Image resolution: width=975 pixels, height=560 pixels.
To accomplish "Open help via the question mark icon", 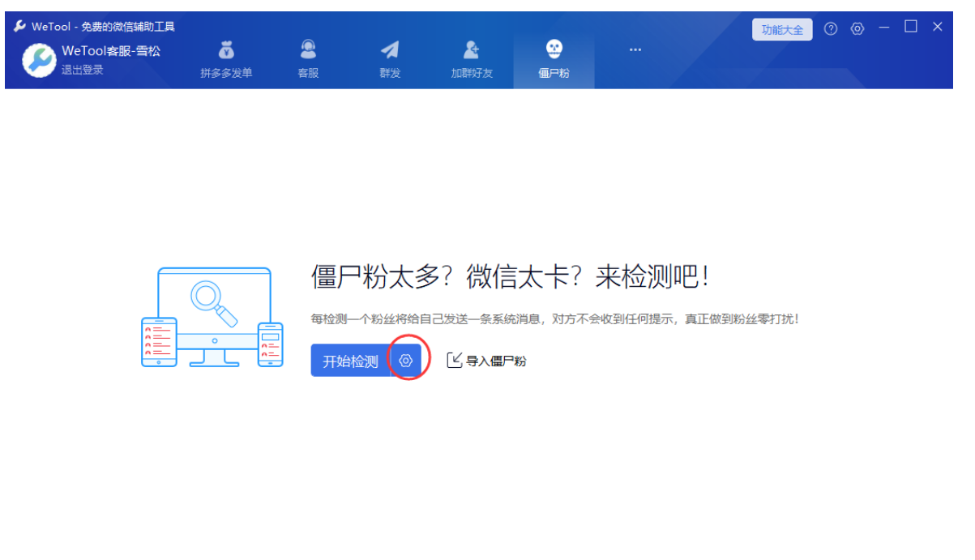I will pyautogui.click(x=831, y=29).
